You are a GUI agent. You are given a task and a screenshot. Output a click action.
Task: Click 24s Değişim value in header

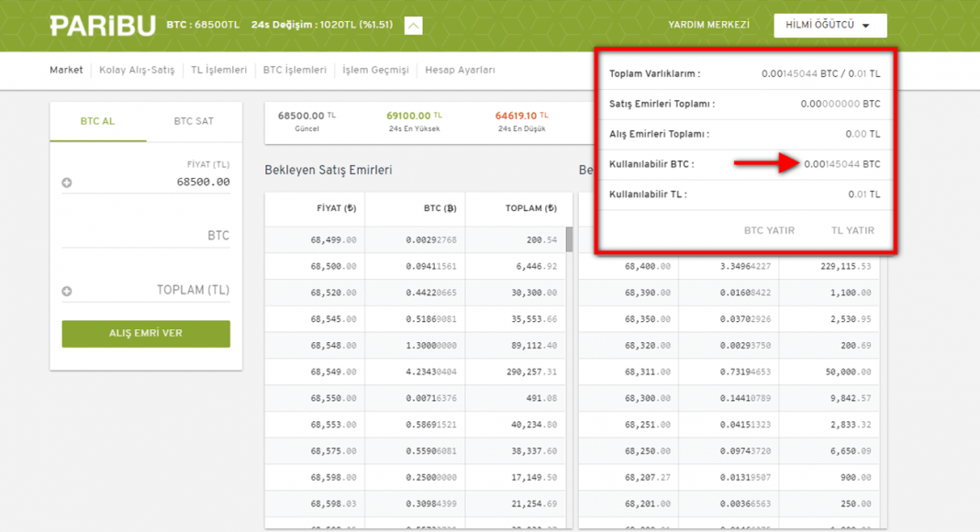[322, 25]
